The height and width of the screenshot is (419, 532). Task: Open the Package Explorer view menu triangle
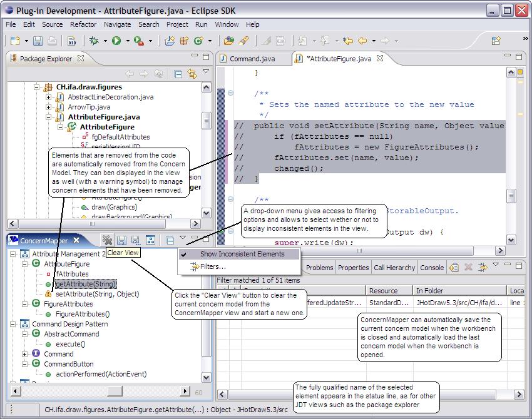[206, 71]
